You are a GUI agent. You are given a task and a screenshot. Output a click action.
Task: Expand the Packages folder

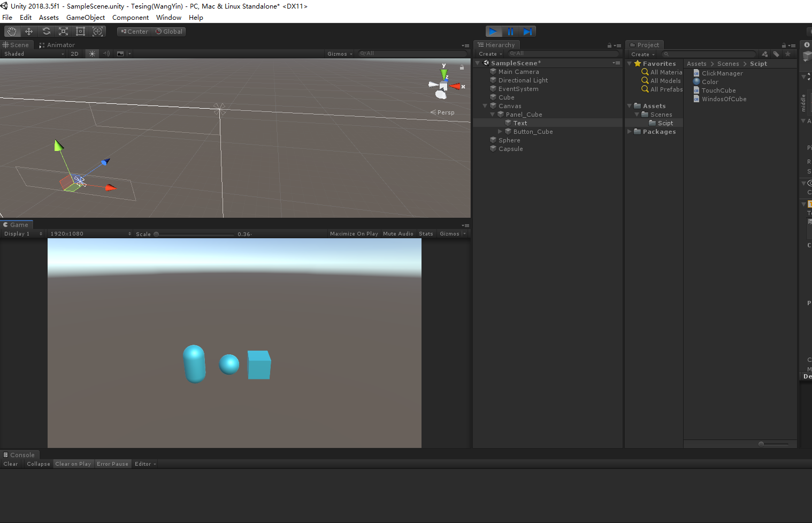coord(630,132)
